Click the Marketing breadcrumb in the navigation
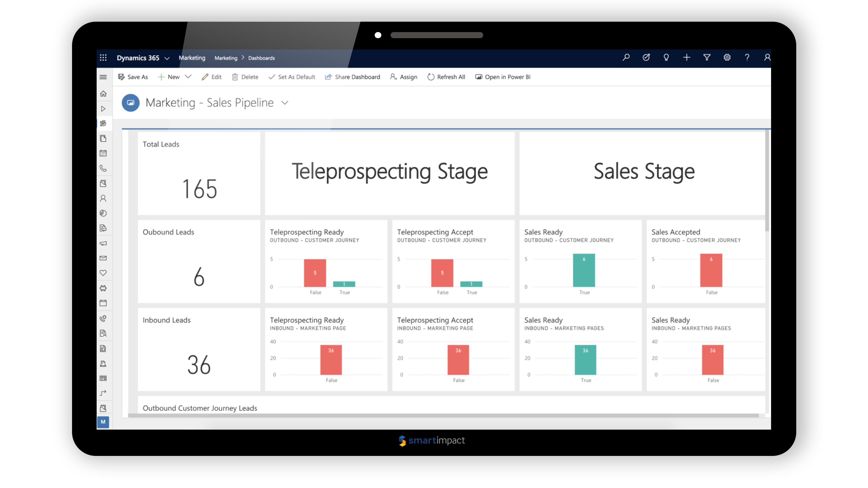The height and width of the screenshot is (488, 868). (225, 58)
